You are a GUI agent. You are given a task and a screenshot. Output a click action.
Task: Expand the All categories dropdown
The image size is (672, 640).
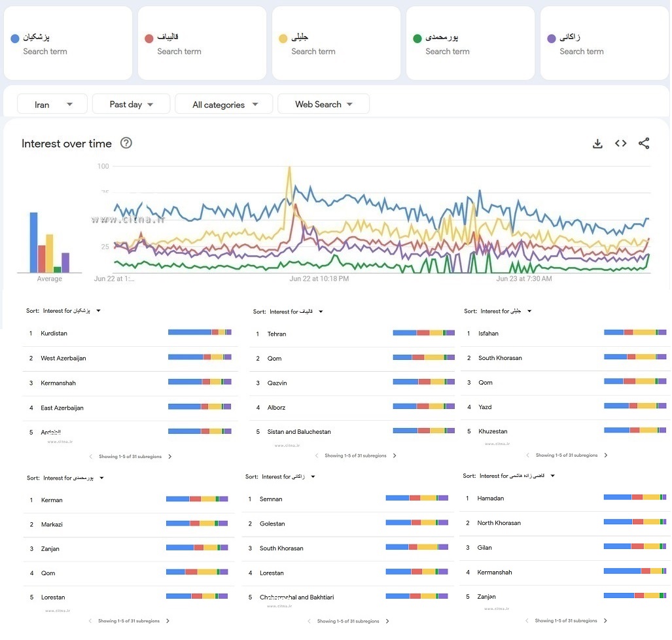(x=224, y=105)
